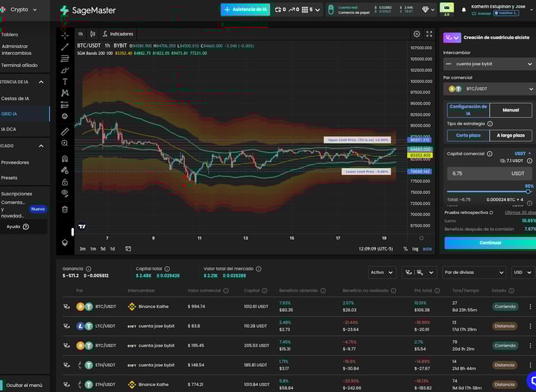Open chart settings gear icon
Image resolution: width=536 pixels, height=392 pixels.
coord(417,34)
